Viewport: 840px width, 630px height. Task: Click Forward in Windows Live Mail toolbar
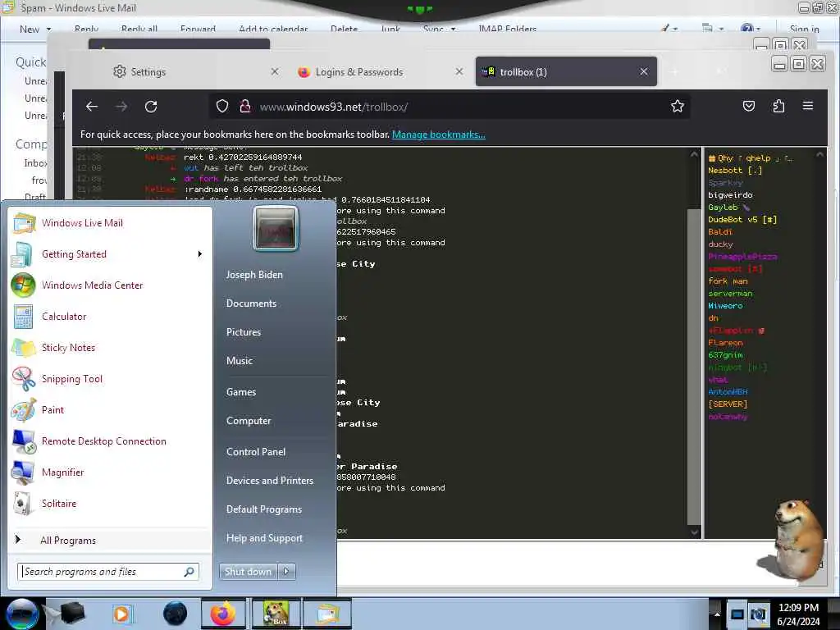click(198, 30)
